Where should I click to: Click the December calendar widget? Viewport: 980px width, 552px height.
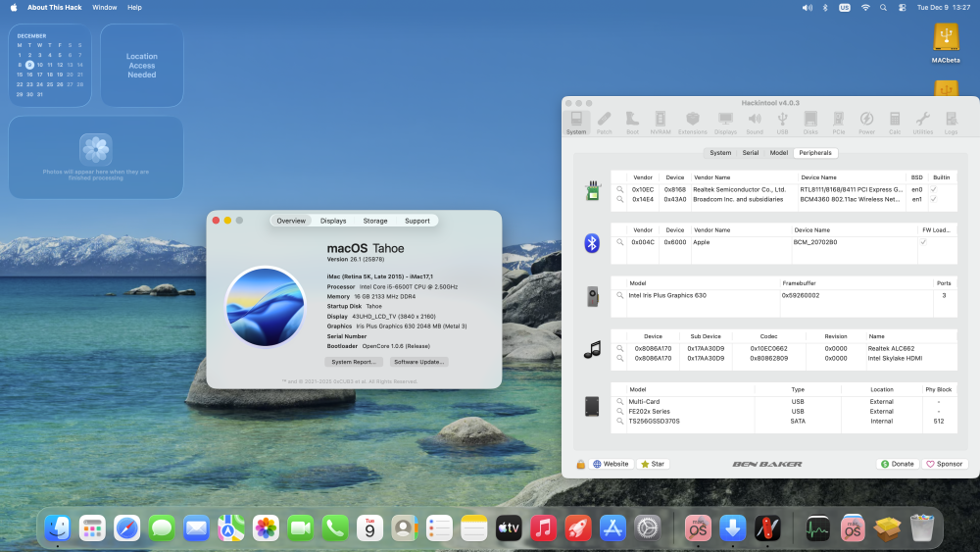click(x=50, y=65)
